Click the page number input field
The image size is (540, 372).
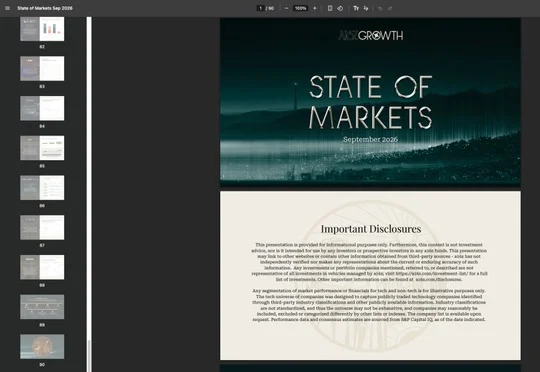click(261, 8)
